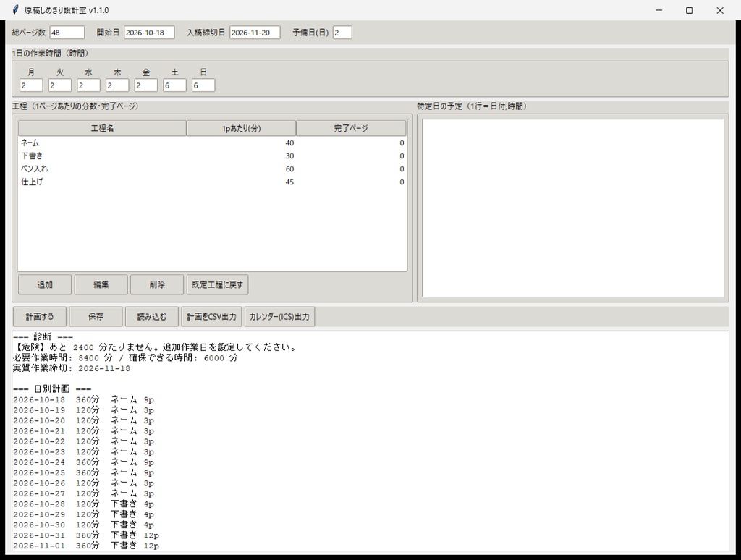Click the 45 minutes value for 仕上げ
The height and width of the screenshot is (560, 741).
289,182
